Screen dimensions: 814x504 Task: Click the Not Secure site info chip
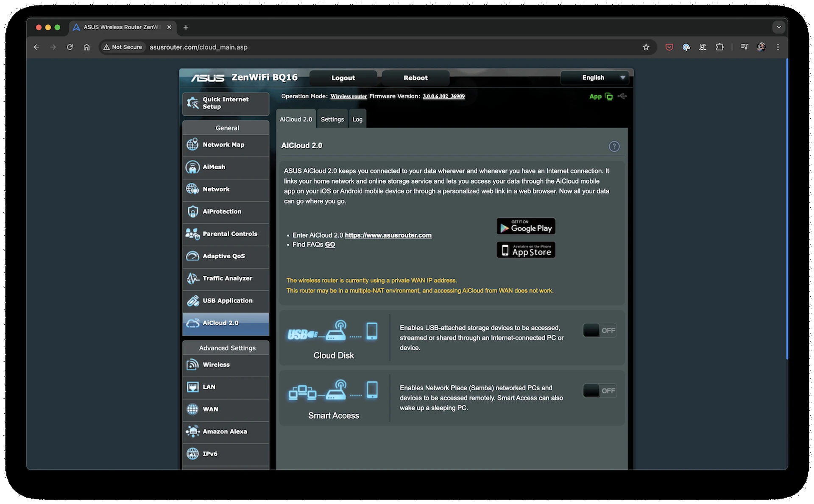coord(123,47)
